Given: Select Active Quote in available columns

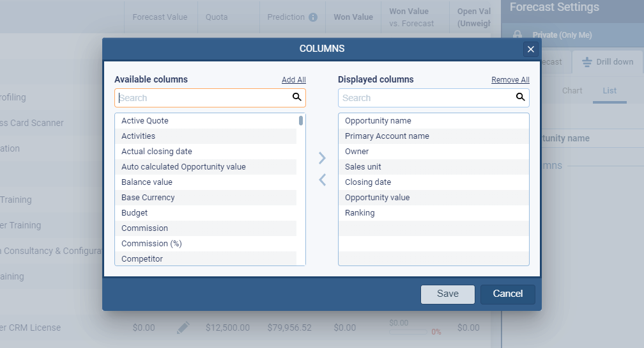Looking at the screenshot, I should click(x=145, y=121).
